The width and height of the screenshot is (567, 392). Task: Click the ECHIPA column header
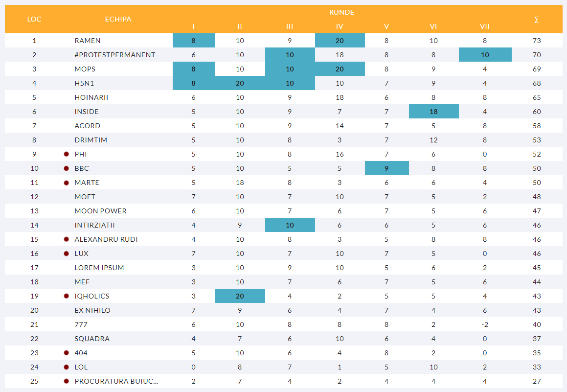click(x=118, y=19)
